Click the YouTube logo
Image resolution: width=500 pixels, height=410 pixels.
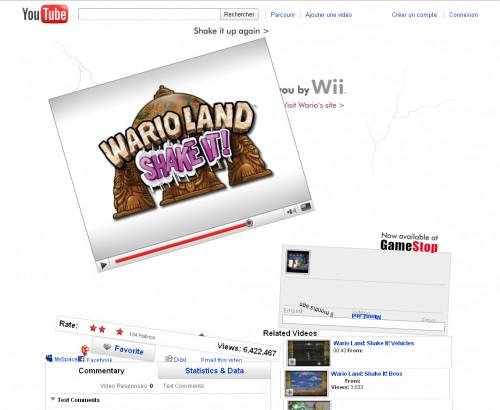45,14
